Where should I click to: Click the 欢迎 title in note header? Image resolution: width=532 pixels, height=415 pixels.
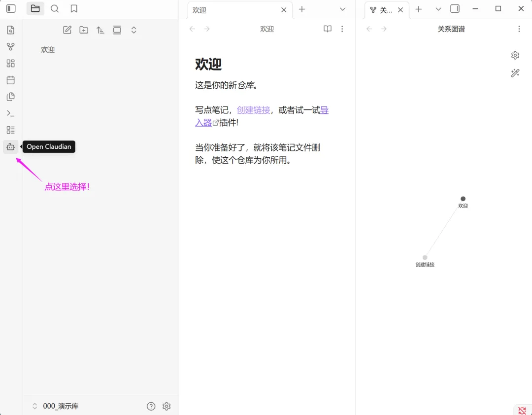tap(267, 29)
